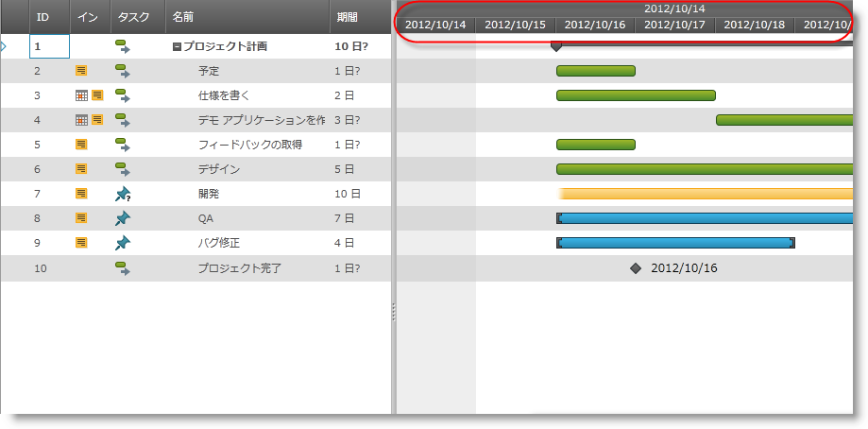This screenshot has width=868, height=429.
Task: Click the プロジェクト完了 milestone diamond
Action: tap(636, 268)
